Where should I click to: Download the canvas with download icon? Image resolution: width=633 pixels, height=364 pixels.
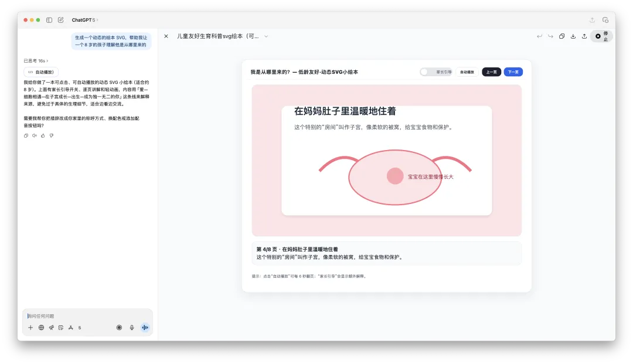pos(573,36)
